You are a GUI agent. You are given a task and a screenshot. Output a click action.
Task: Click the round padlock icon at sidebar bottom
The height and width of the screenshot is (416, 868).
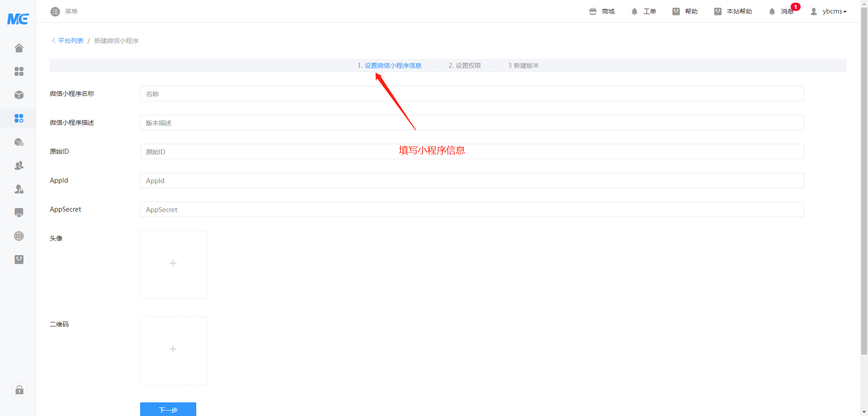click(19, 390)
